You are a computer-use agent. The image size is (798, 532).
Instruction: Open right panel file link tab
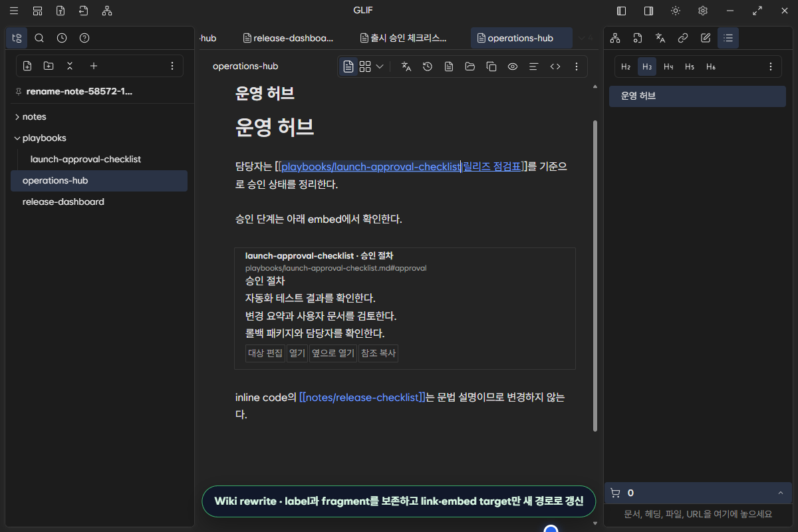638,38
